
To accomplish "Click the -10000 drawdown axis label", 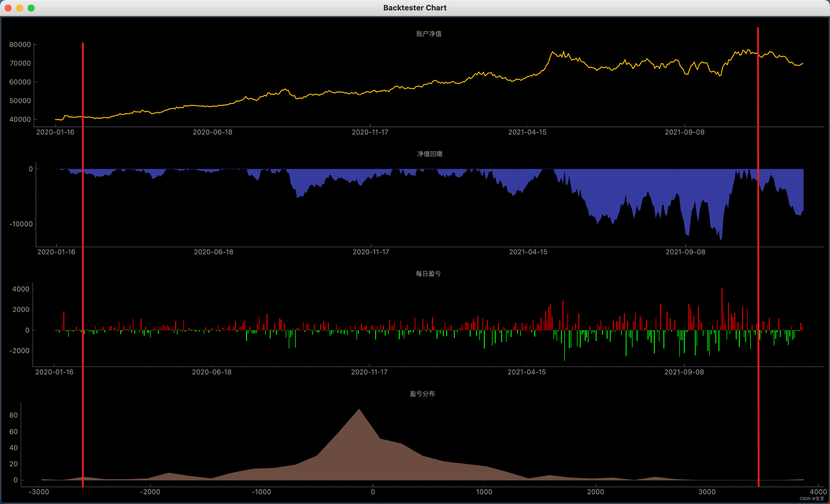I will (x=21, y=224).
